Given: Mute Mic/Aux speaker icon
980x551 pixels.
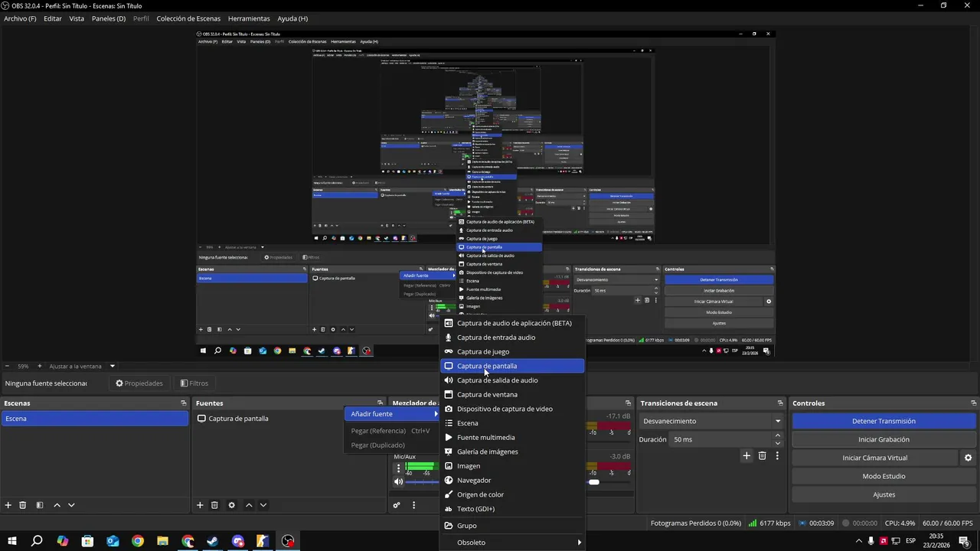Looking at the screenshot, I should pyautogui.click(x=398, y=481).
